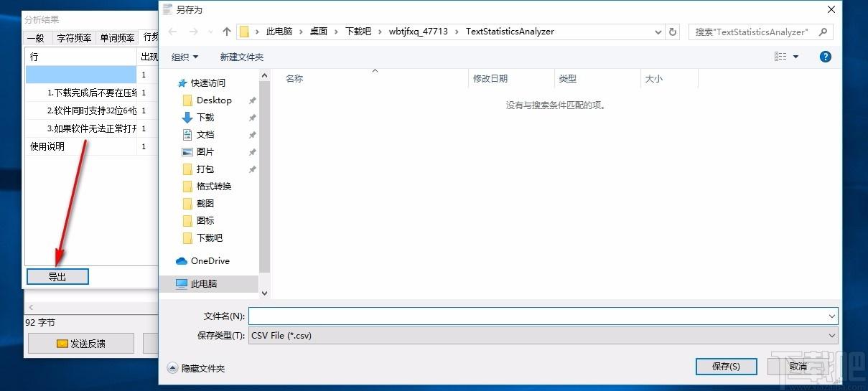Open view options dropdown arrow
This screenshot has width=868, height=391.
click(795, 57)
